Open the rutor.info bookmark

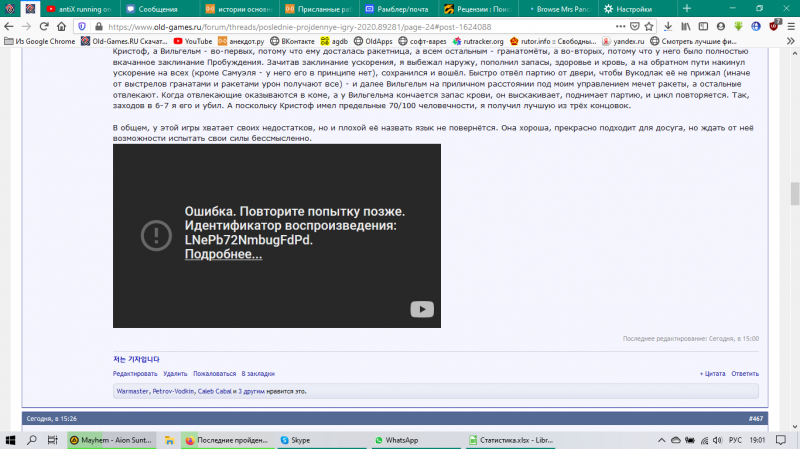553,41
